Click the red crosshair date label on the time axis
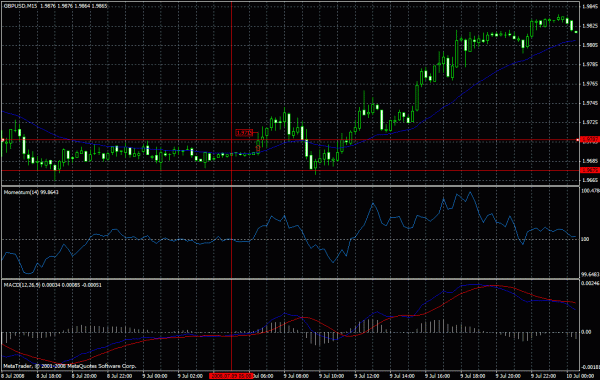The width and height of the screenshot is (600, 380). 231,376
